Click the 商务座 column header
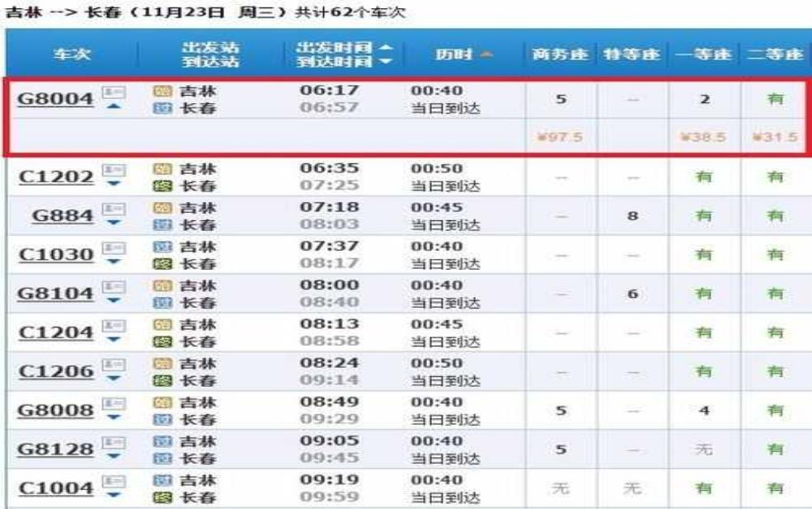The image size is (812, 509). pyautogui.click(x=561, y=54)
